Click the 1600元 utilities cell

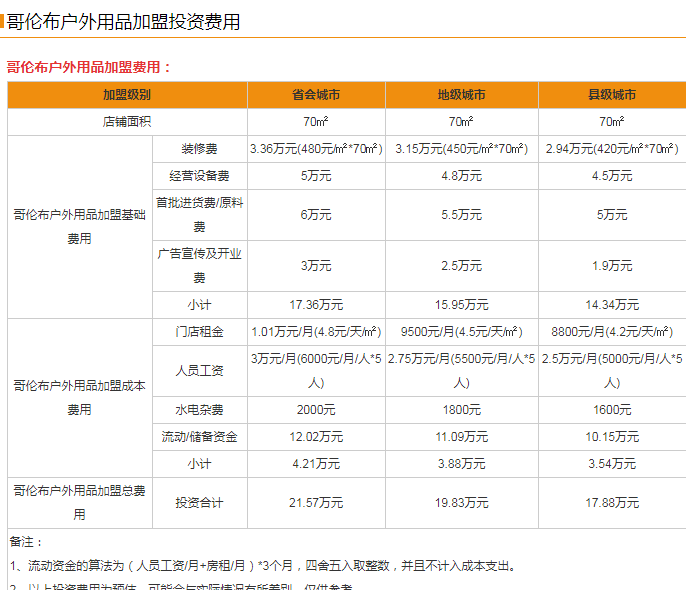[x=612, y=410]
